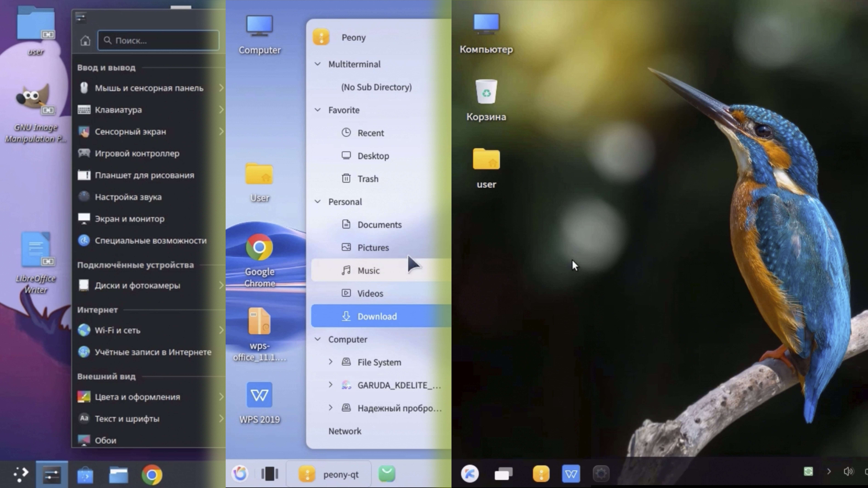Image resolution: width=868 pixels, height=488 pixels.
Task: Collapse the Favorite section
Action: pyautogui.click(x=317, y=110)
